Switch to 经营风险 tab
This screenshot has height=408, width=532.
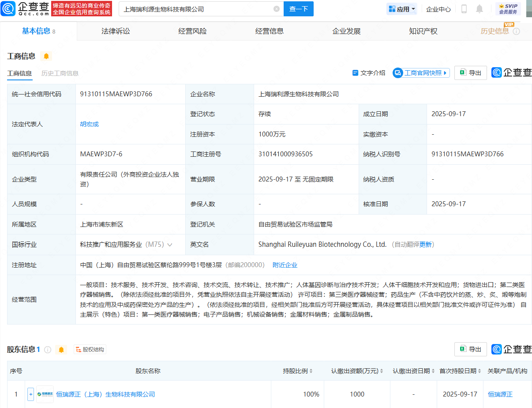(192, 31)
